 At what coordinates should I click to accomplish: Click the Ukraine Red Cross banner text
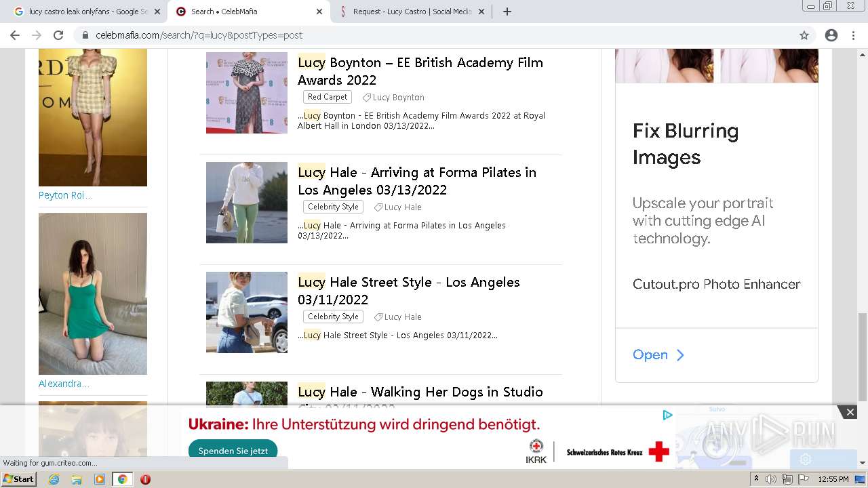pos(364,425)
